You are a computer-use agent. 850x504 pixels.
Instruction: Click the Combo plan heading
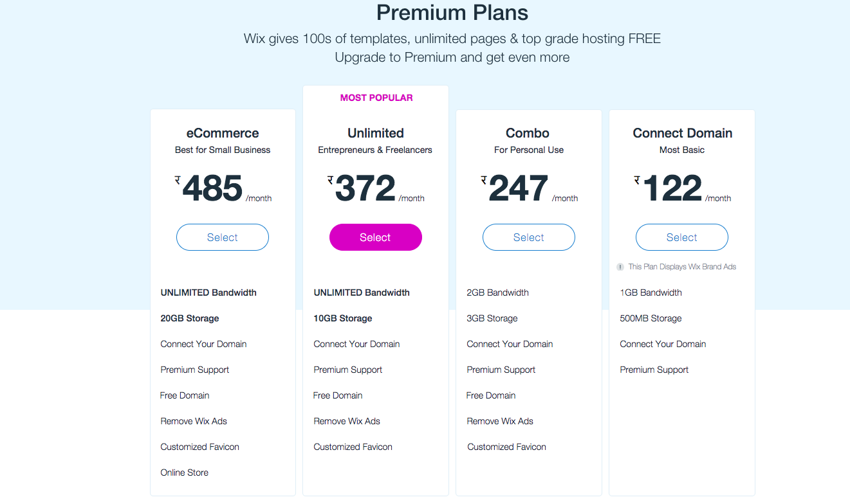[528, 133]
